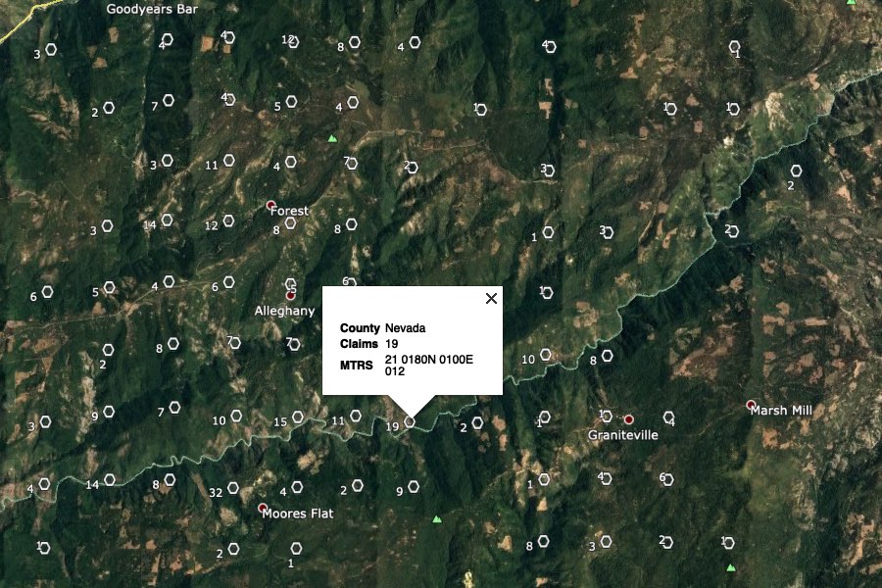Click the Marsh Mill place label

click(x=781, y=411)
